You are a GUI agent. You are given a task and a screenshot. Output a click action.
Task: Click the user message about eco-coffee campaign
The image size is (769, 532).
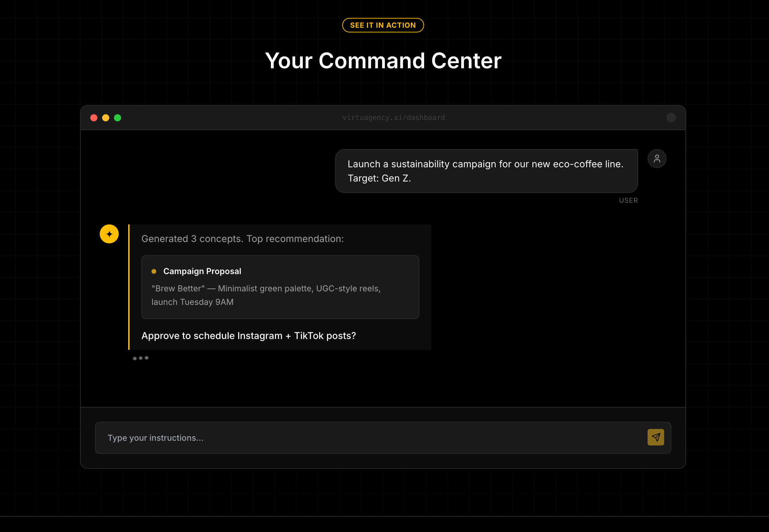click(486, 171)
